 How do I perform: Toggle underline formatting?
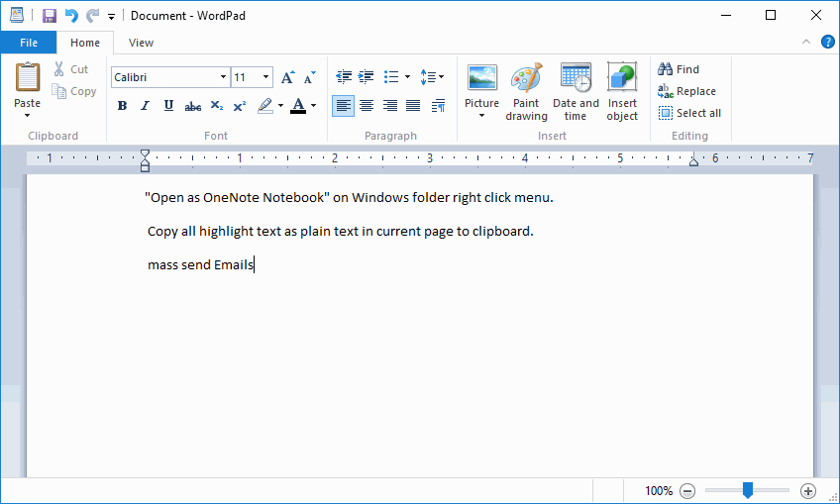coord(168,106)
